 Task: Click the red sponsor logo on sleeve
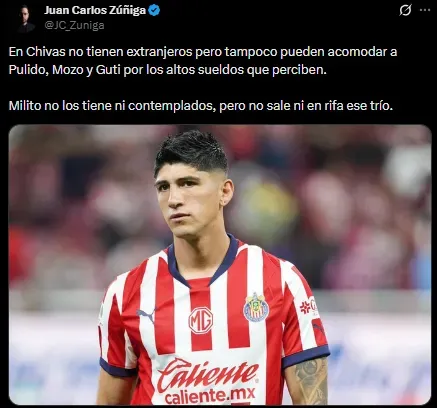[x=309, y=306]
